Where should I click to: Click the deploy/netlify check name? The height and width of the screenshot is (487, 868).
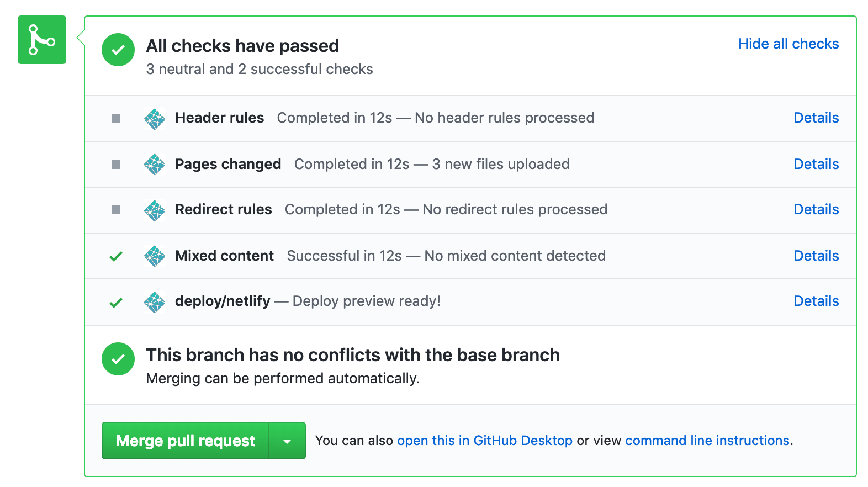[223, 301]
